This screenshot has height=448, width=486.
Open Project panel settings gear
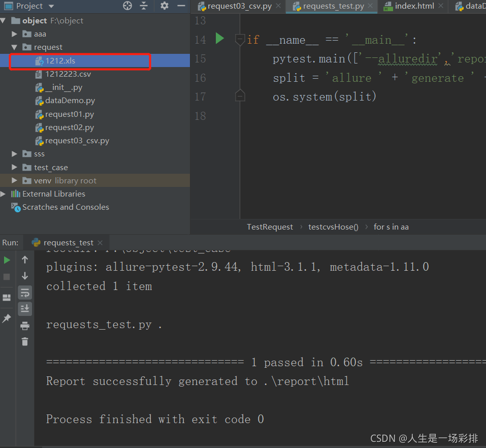coord(164,6)
